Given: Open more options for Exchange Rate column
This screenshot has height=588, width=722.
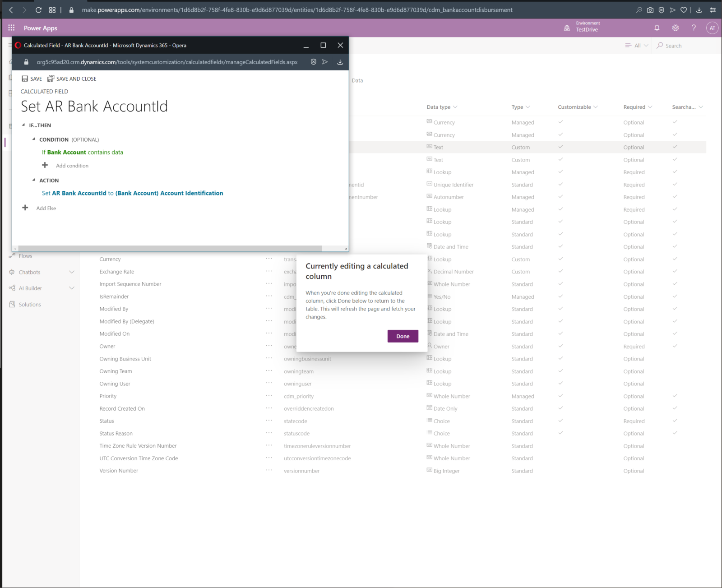Looking at the screenshot, I should [269, 271].
